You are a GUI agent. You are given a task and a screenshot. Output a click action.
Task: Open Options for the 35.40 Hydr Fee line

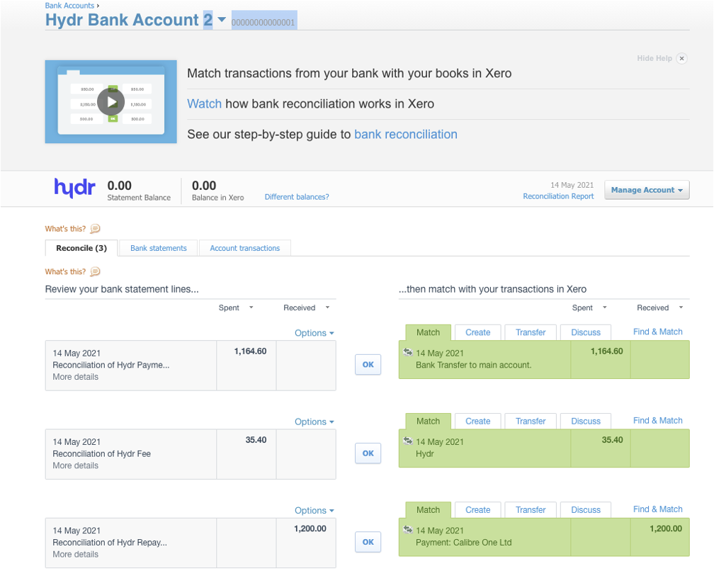(x=314, y=422)
